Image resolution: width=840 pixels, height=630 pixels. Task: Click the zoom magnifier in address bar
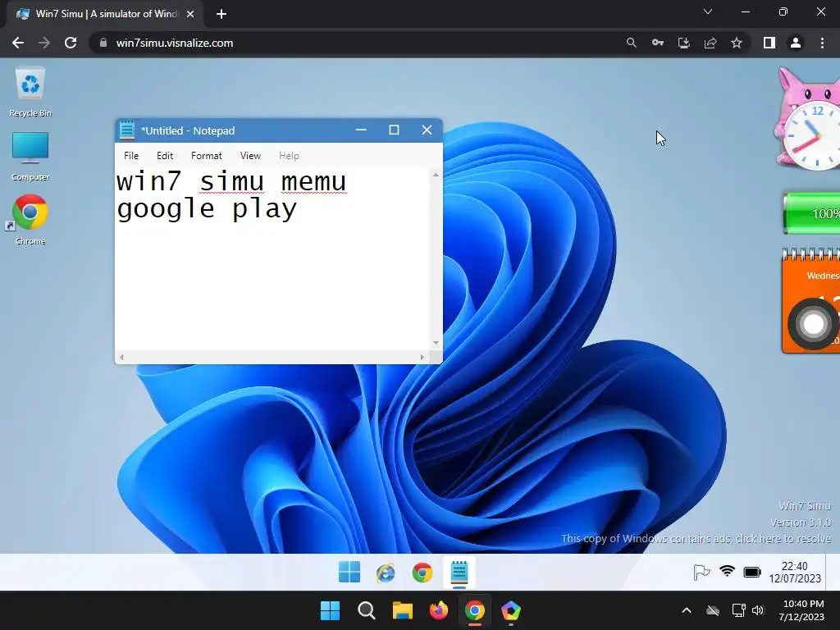tap(631, 43)
